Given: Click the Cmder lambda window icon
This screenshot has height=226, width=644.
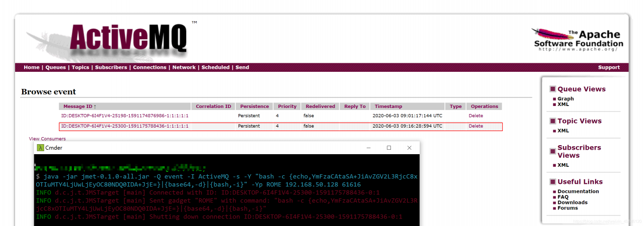Looking at the screenshot, I should coord(40,148).
